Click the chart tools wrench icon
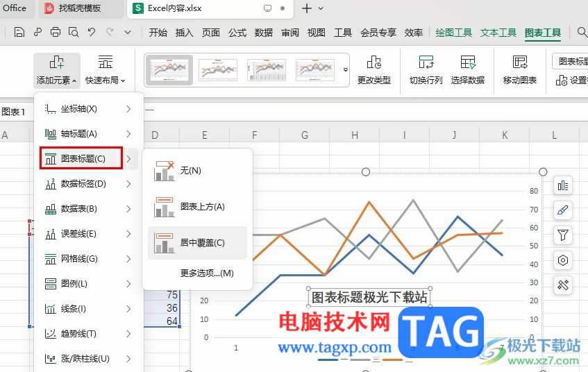This screenshot has height=372, width=588. 563,285
